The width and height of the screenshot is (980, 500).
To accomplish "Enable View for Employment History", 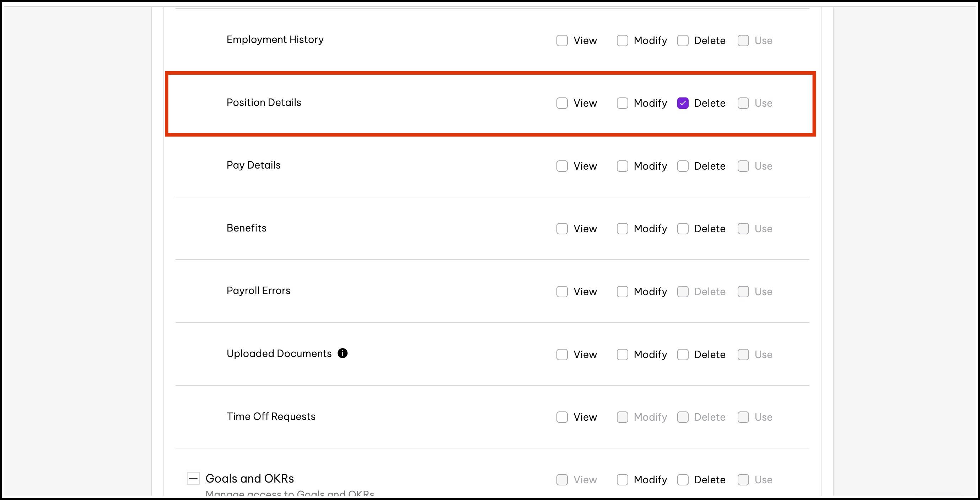I will pyautogui.click(x=562, y=41).
